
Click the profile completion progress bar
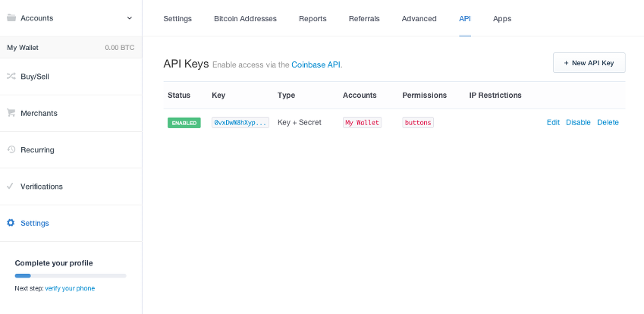(71, 275)
